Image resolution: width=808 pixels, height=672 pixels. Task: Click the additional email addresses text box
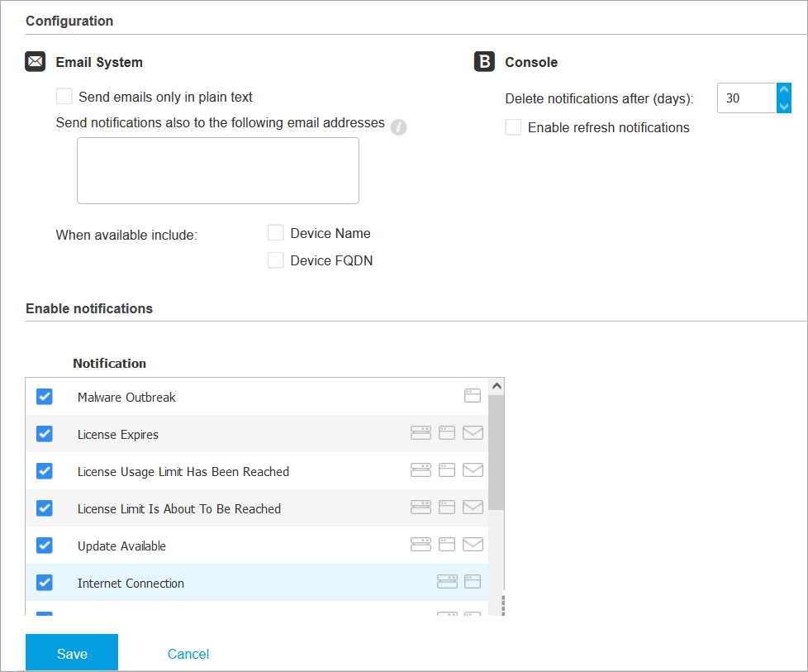218,170
